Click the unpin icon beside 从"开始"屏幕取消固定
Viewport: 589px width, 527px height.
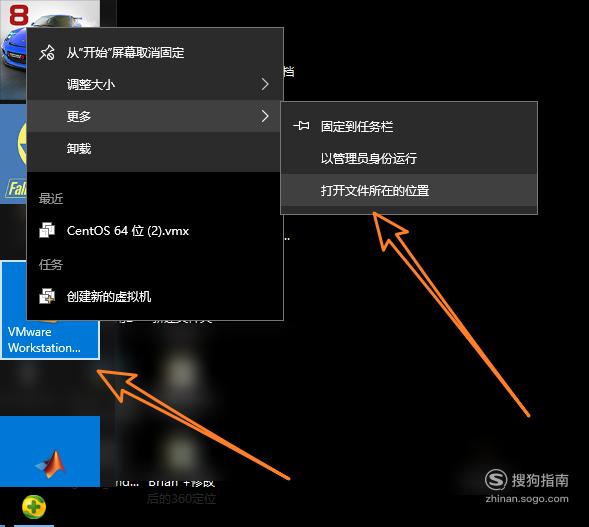tap(47, 53)
